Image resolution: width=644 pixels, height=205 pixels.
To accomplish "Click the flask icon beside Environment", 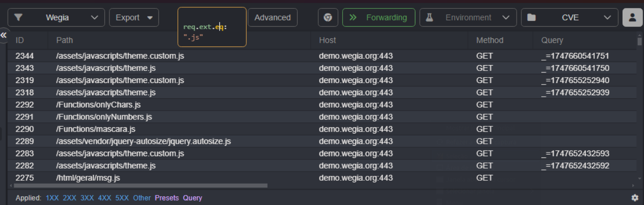I will 429,17.
